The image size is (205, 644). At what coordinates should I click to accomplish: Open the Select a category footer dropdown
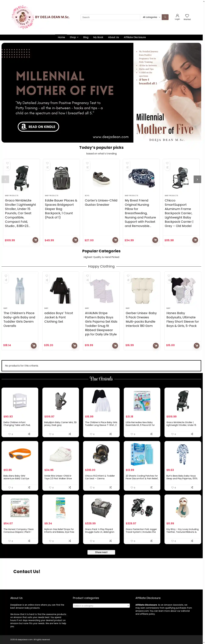tap(101, 605)
